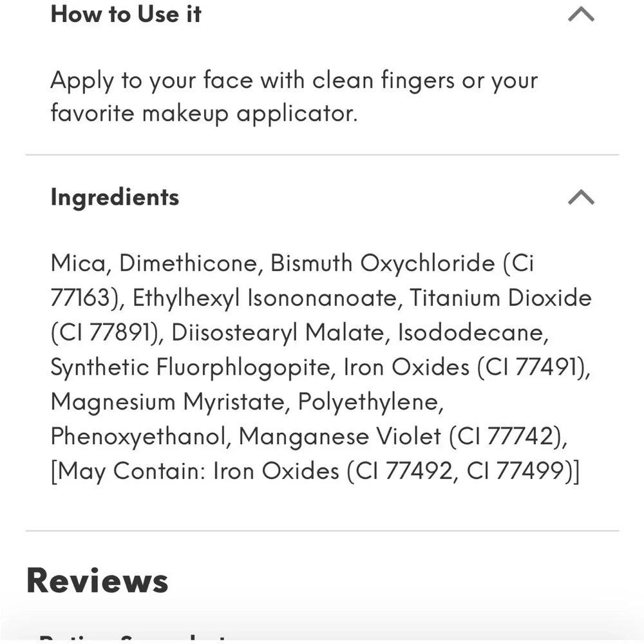Collapse the Ingredients section chevron arrow
Image resolution: width=644 pixels, height=644 pixels.
coord(581,196)
